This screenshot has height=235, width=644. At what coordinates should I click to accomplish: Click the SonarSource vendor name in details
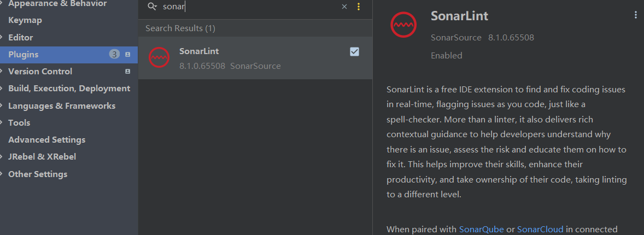[x=456, y=38]
